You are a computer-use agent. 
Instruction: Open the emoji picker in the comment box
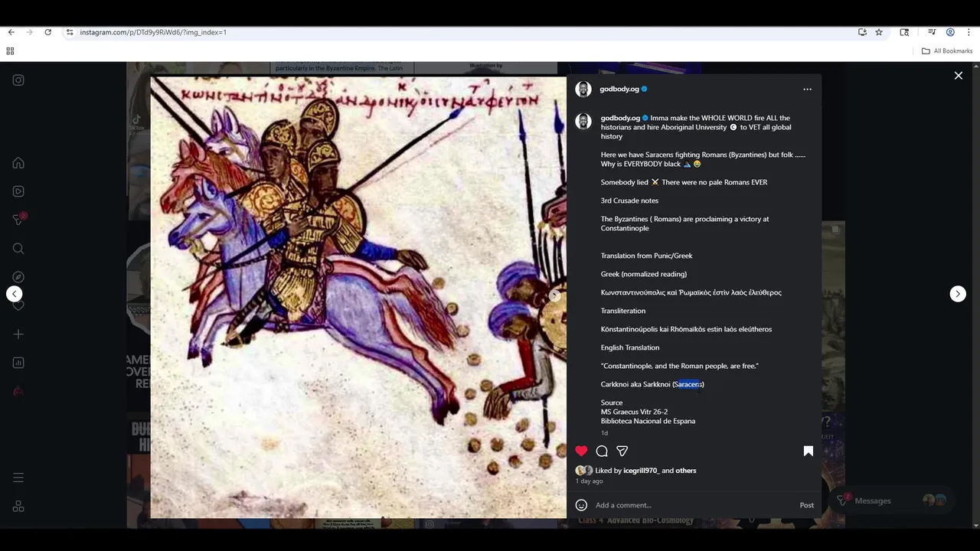point(582,505)
